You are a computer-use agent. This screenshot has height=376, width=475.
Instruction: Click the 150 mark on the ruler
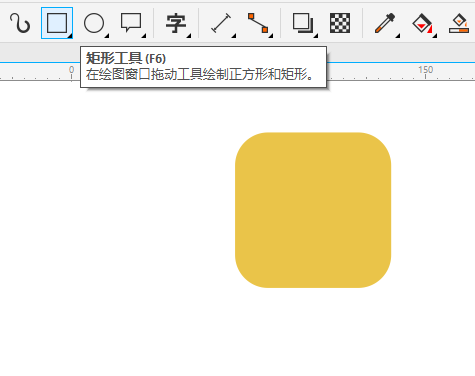tap(426, 70)
